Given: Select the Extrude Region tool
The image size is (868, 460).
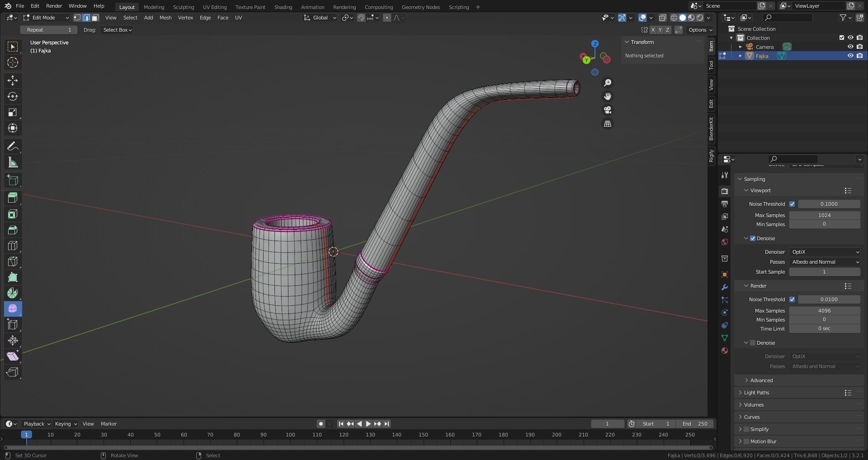Looking at the screenshot, I should (13, 198).
